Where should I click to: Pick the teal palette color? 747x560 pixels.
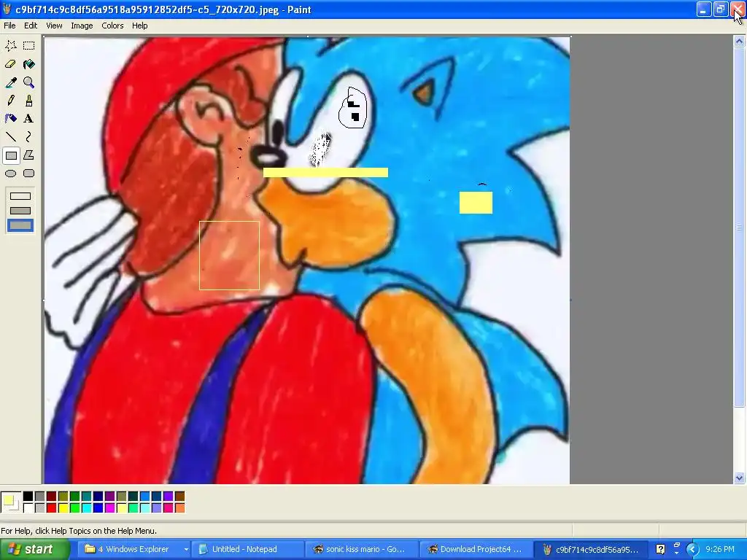[x=86, y=496]
